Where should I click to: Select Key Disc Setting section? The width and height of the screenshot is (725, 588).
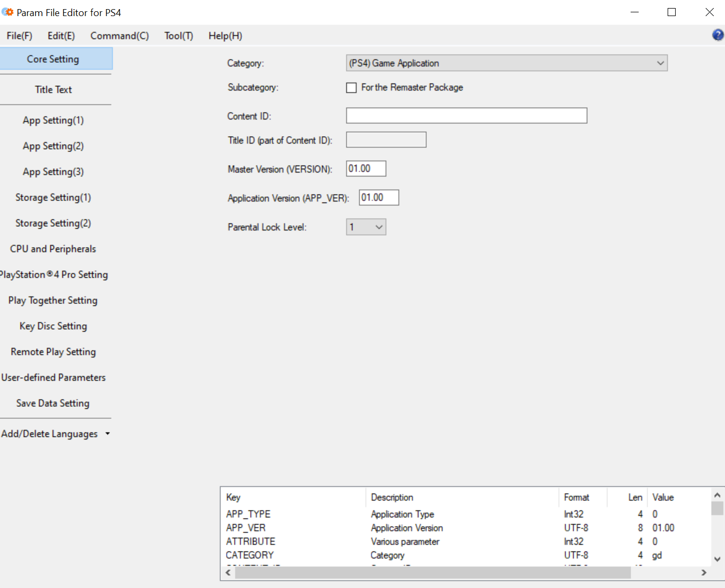click(x=53, y=326)
